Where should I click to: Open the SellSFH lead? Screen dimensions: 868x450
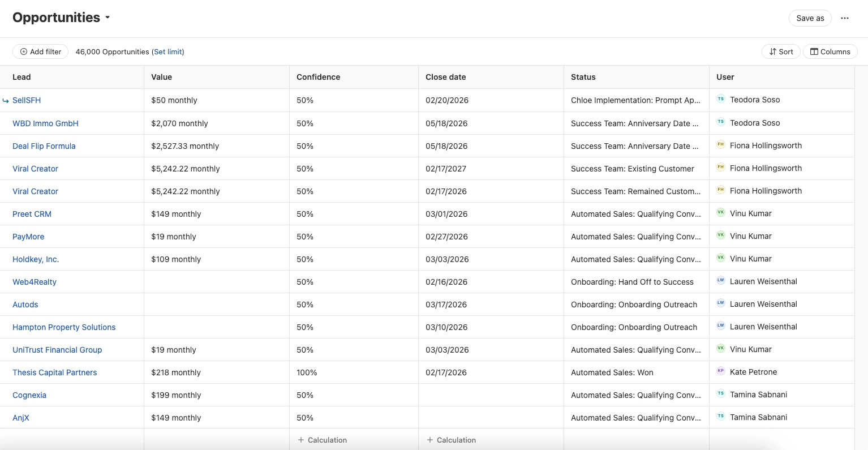[27, 100]
